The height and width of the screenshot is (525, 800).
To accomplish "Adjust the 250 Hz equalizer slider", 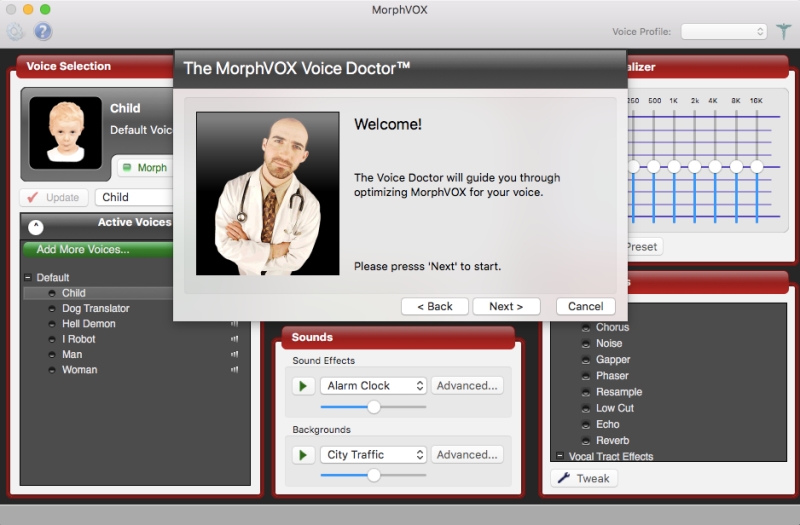I will 634,166.
